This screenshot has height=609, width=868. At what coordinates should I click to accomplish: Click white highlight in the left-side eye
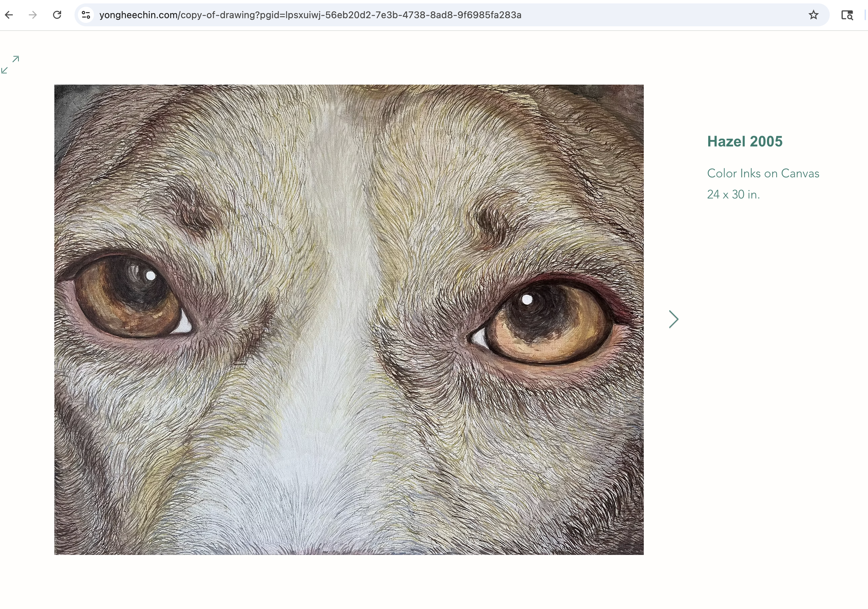click(x=150, y=276)
